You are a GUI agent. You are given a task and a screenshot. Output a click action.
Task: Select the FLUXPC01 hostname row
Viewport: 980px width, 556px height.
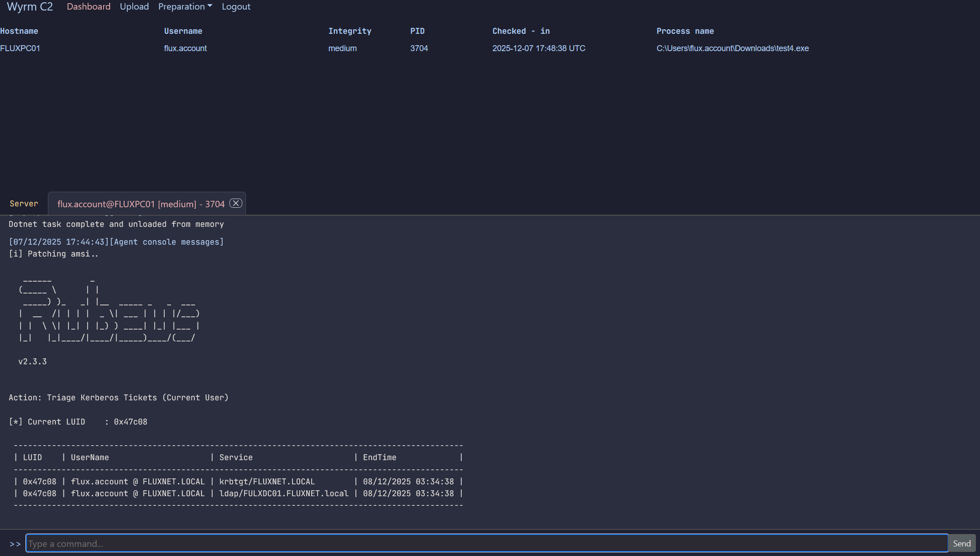click(20, 48)
